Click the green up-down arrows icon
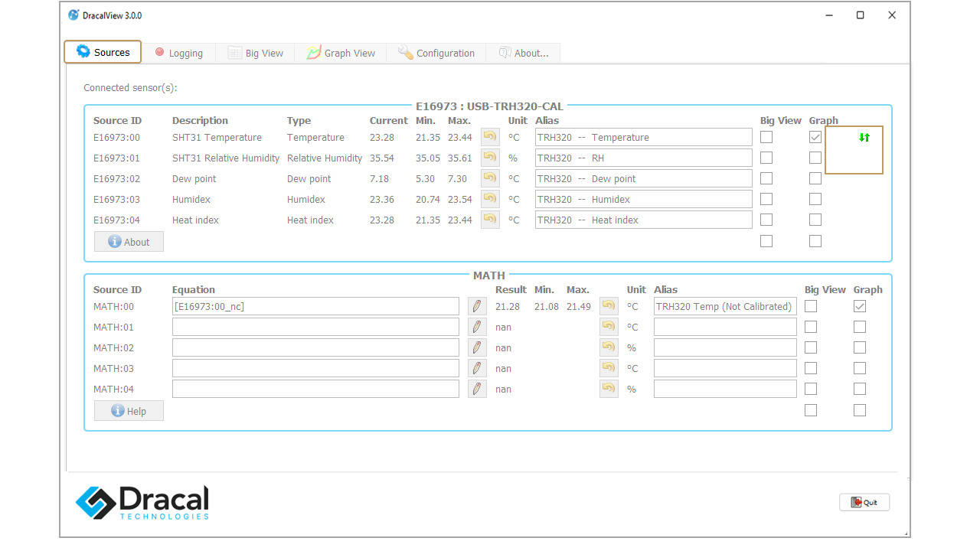Image resolution: width=980 pixels, height=551 pixels. pos(864,138)
